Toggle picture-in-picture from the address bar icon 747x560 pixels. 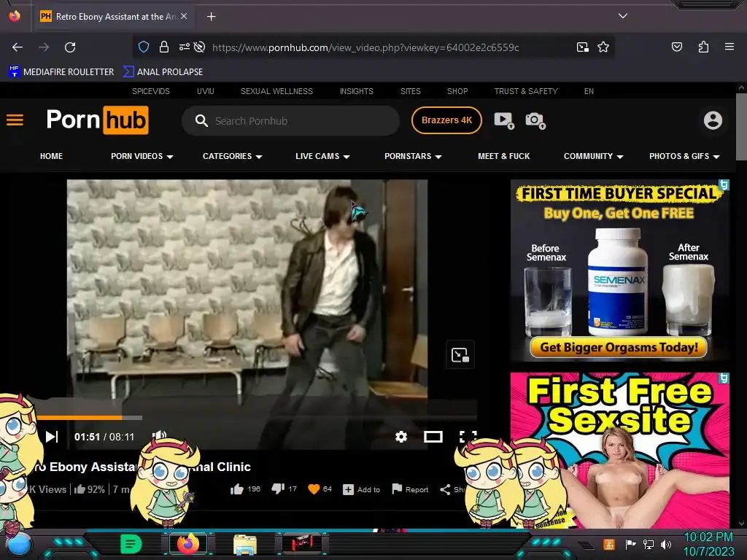coord(583,47)
